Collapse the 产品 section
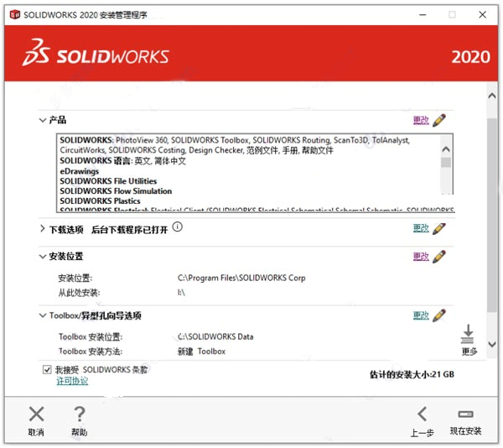 click(43, 120)
